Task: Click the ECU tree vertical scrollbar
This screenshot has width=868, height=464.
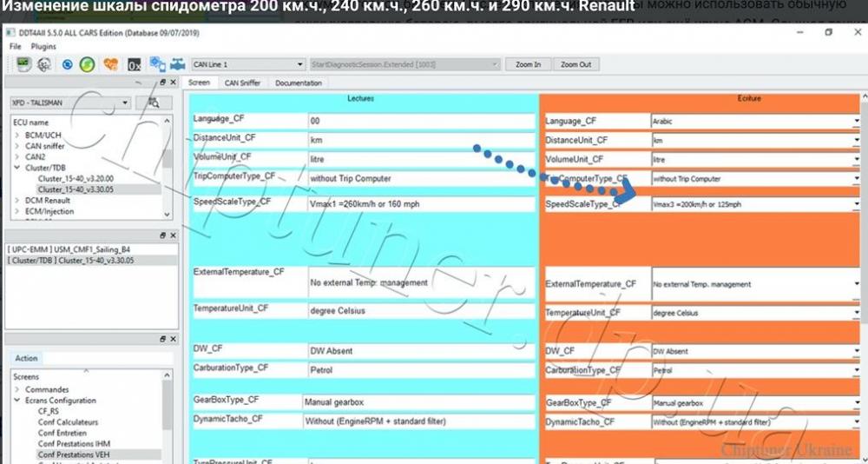Action: pyautogui.click(x=168, y=168)
